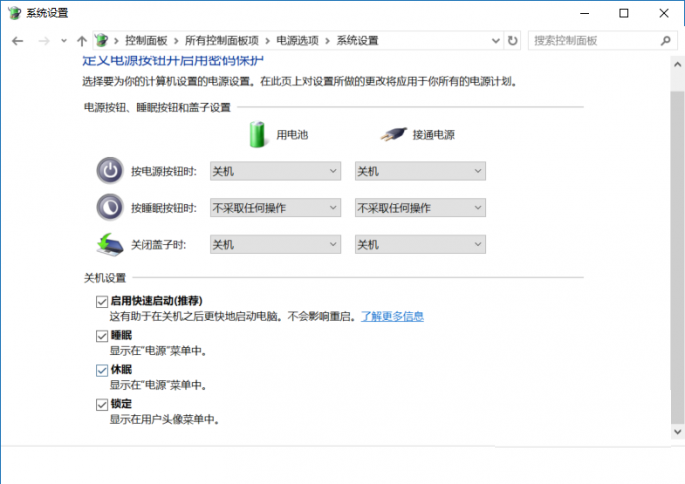Expand address bar history dropdown arrow

tap(495, 41)
